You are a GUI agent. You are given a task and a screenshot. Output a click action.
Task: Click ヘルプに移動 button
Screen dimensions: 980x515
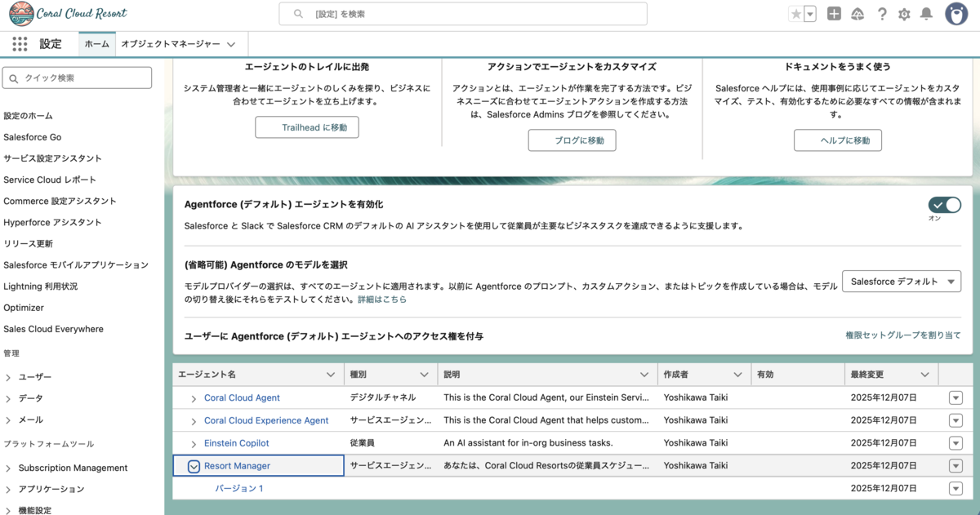838,140
